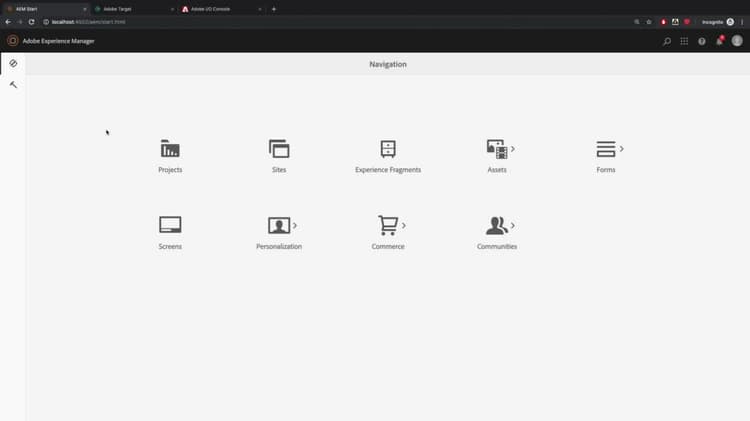Select the Tools hammer icon in sidebar
The image size is (750, 421).
pyautogui.click(x=13, y=85)
